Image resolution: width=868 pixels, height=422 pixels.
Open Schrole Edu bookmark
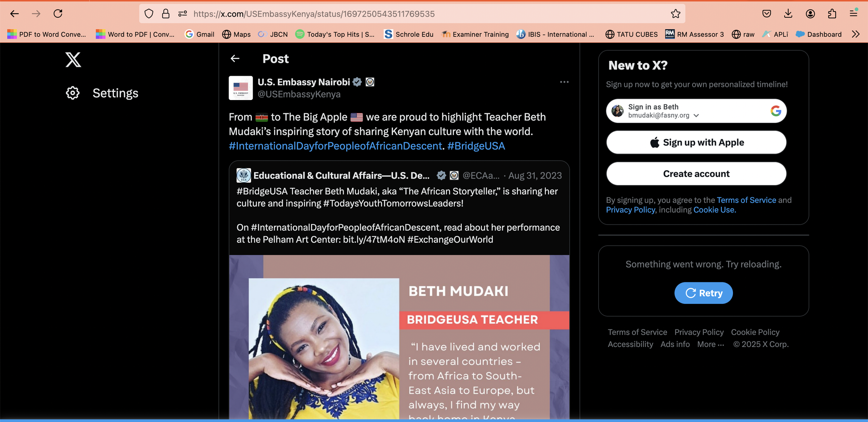(x=409, y=34)
